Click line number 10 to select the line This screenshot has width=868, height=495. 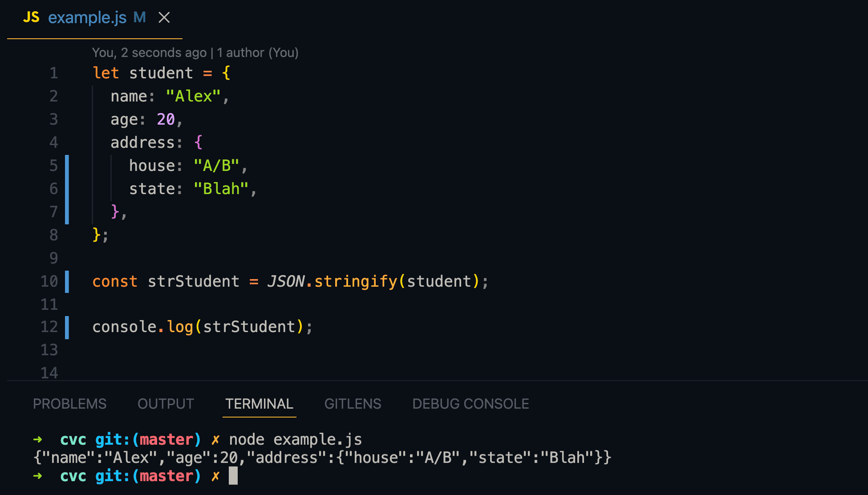[49, 281]
